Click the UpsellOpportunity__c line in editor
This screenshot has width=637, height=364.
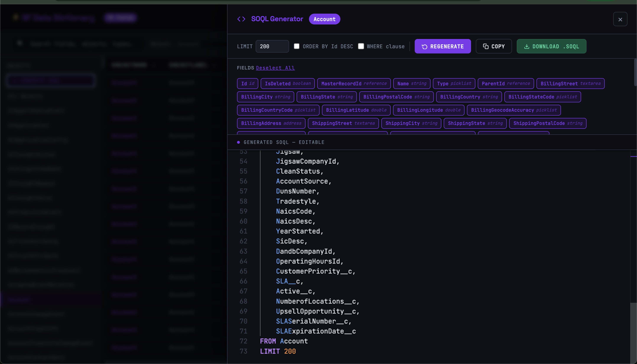(318, 311)
